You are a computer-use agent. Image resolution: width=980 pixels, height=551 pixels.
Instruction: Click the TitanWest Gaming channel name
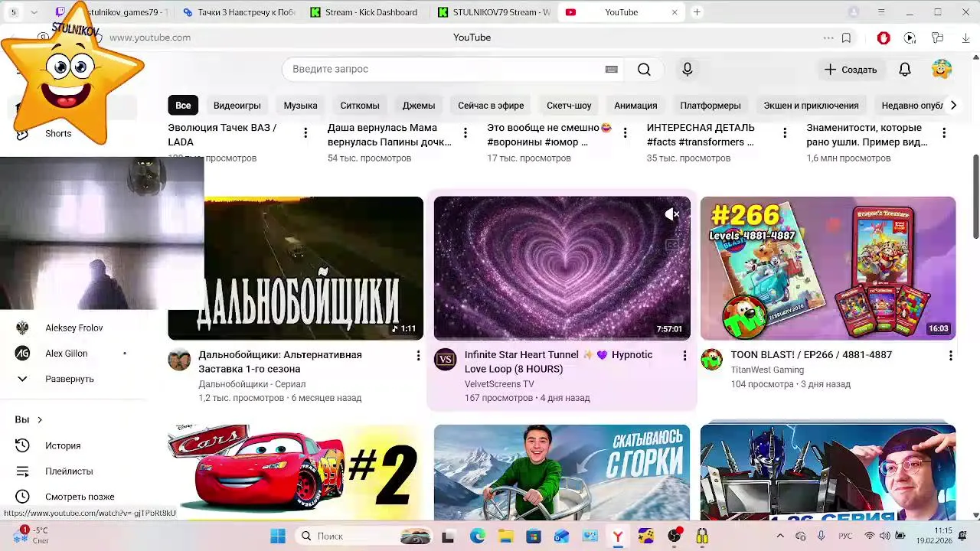click(x=767, y=370)
